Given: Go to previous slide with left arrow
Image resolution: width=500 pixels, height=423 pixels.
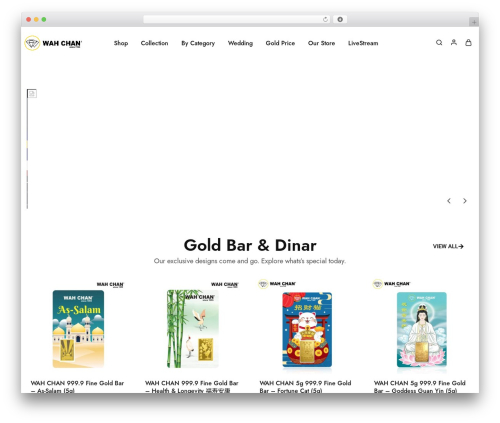Looking at the screenshot, I should pos(449,201).
